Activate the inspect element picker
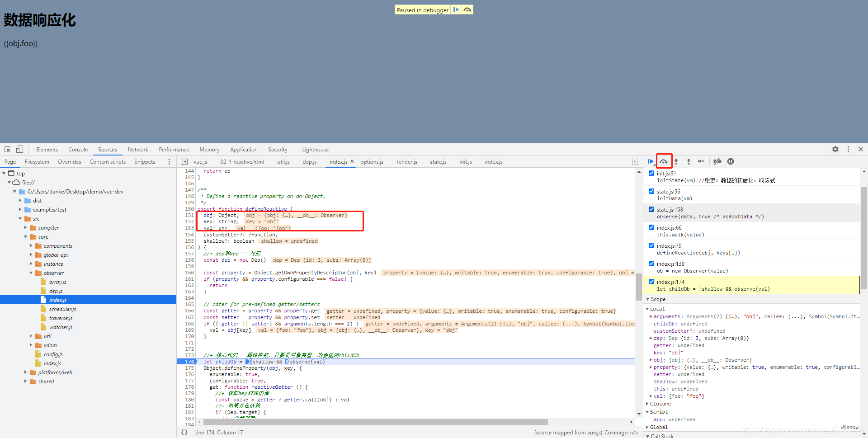The image size is (868, 438). pyautogui.click(x=8, y=149)
